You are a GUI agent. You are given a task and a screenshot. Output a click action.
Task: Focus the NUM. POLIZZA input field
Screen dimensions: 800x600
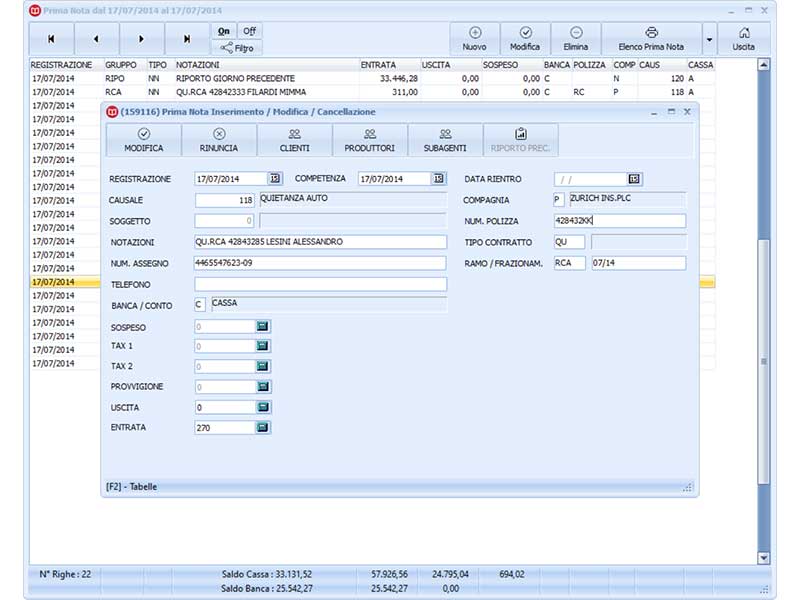pyautogui.click(x=620, y=221)
